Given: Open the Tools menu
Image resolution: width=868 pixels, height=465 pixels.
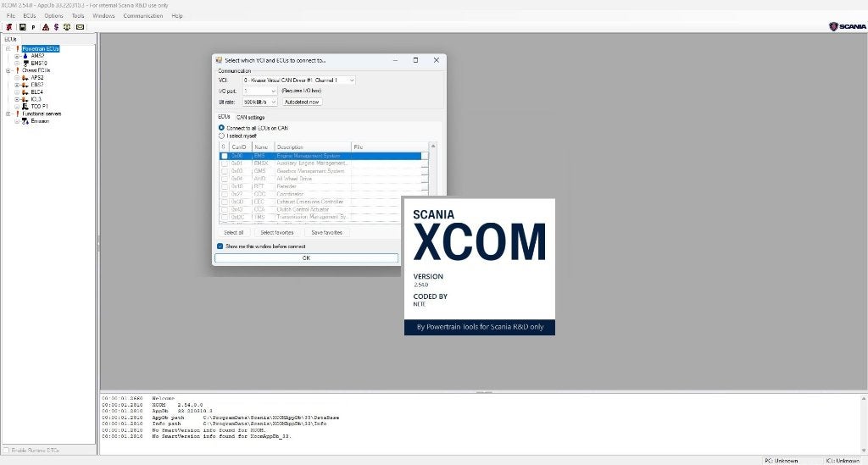Looking at the screenshot, I should [x=78, y=16].
